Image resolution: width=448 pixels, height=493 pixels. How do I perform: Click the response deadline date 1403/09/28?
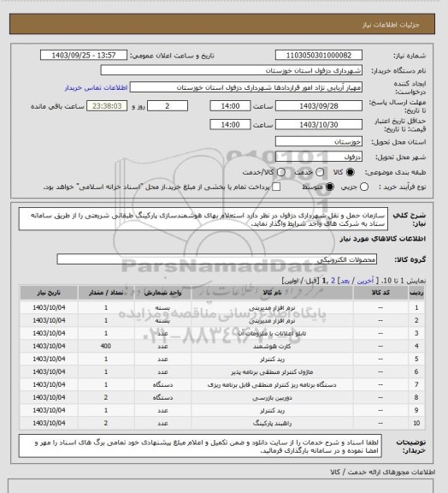point(319,106)
